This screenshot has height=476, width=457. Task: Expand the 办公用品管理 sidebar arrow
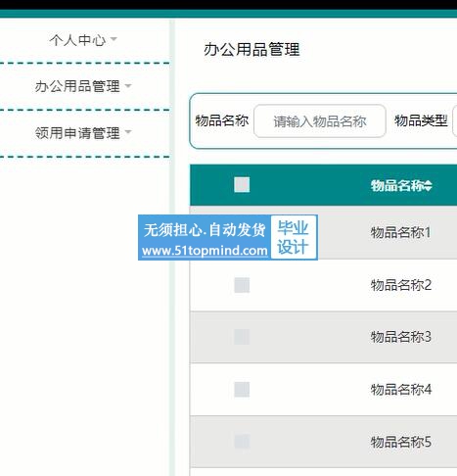coord(128,86)
